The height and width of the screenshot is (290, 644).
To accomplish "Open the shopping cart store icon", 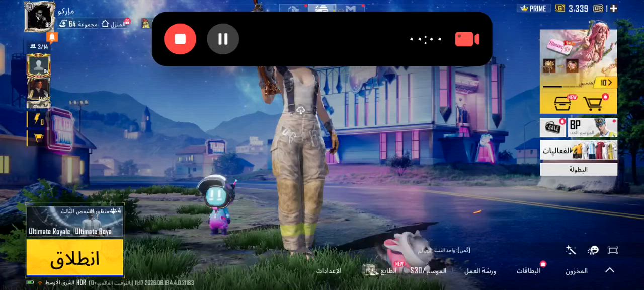I will click(x=593, y=103).
